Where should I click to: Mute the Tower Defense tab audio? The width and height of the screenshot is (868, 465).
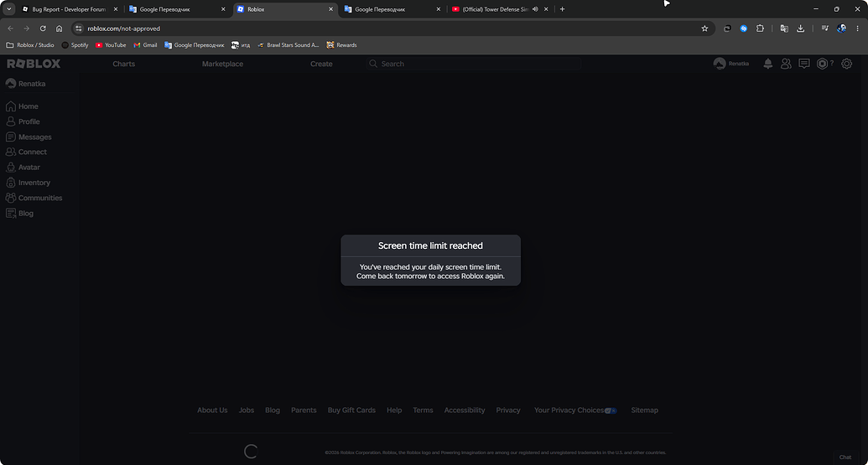point(535,9)
